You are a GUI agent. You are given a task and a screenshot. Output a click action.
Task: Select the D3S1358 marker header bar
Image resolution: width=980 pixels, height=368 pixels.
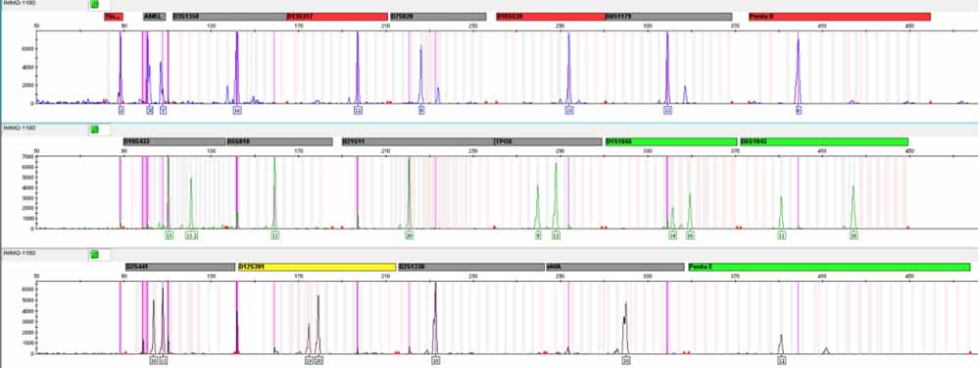(x=228, y=17)
